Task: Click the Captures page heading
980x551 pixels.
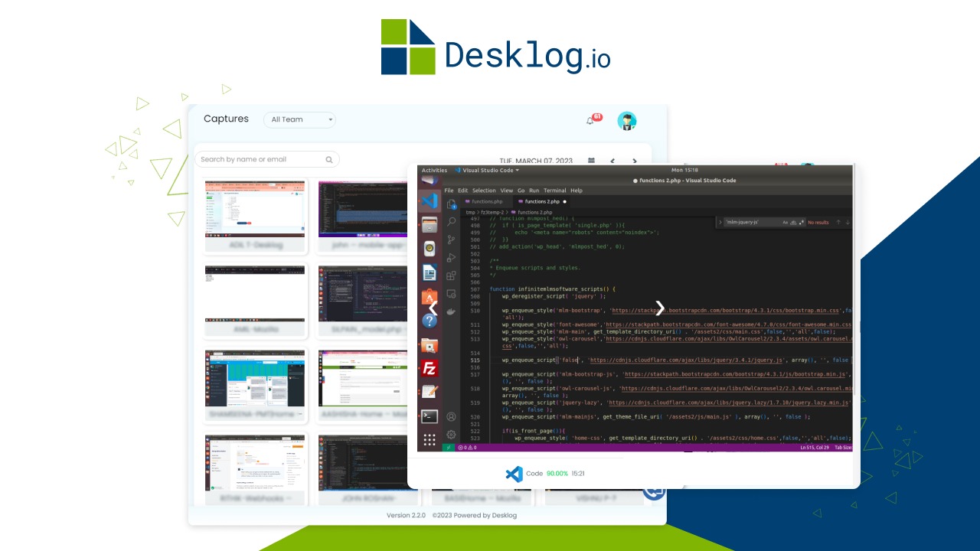Action: click(x=226, y=119)
